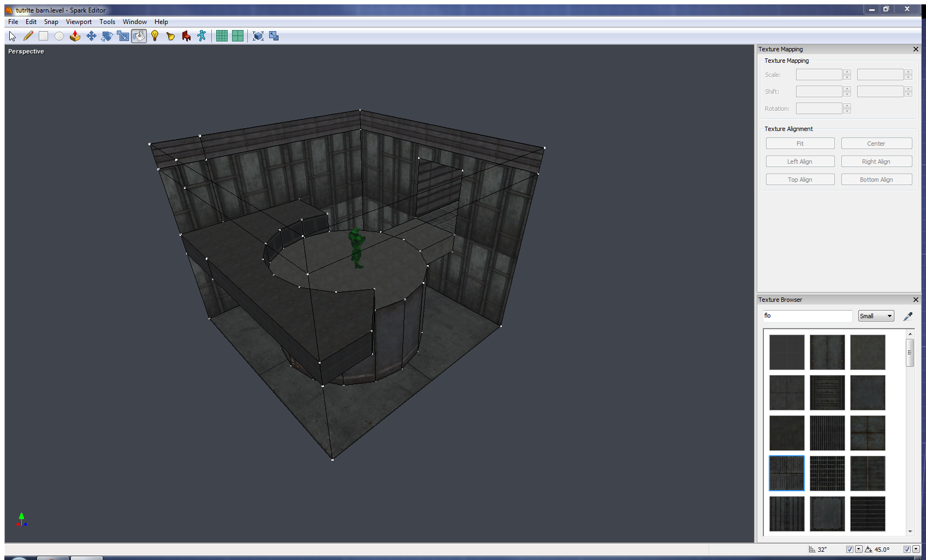Click the first Scale field stepper
Screen dimensions: 926x560
tap(847, 75)
